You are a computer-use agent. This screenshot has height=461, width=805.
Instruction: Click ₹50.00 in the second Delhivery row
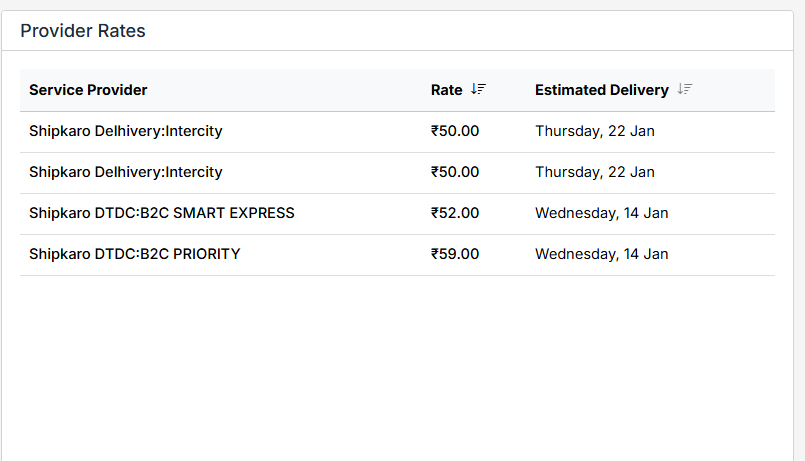455,172
